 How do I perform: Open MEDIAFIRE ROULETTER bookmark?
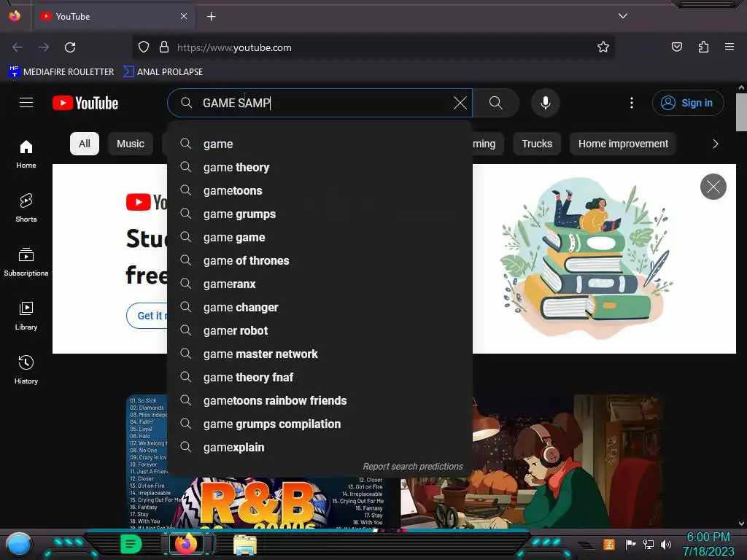[61, 72]
